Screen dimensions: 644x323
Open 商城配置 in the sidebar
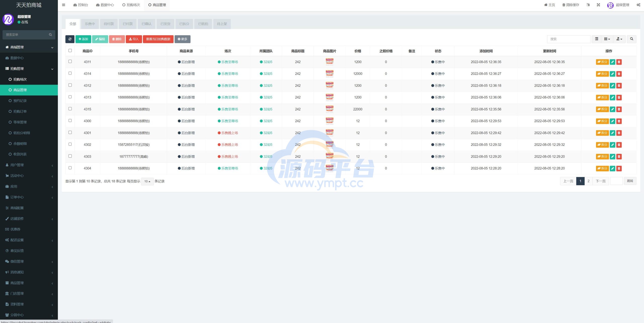point(29,208)
